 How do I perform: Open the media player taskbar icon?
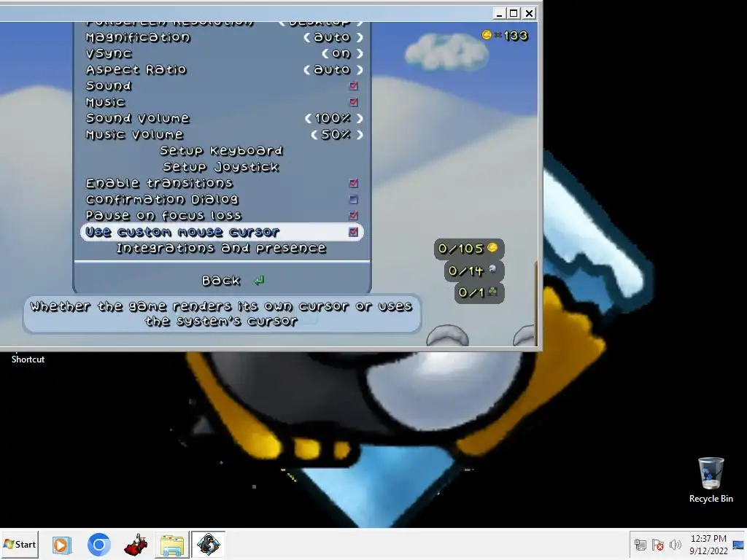coord(61,545)
